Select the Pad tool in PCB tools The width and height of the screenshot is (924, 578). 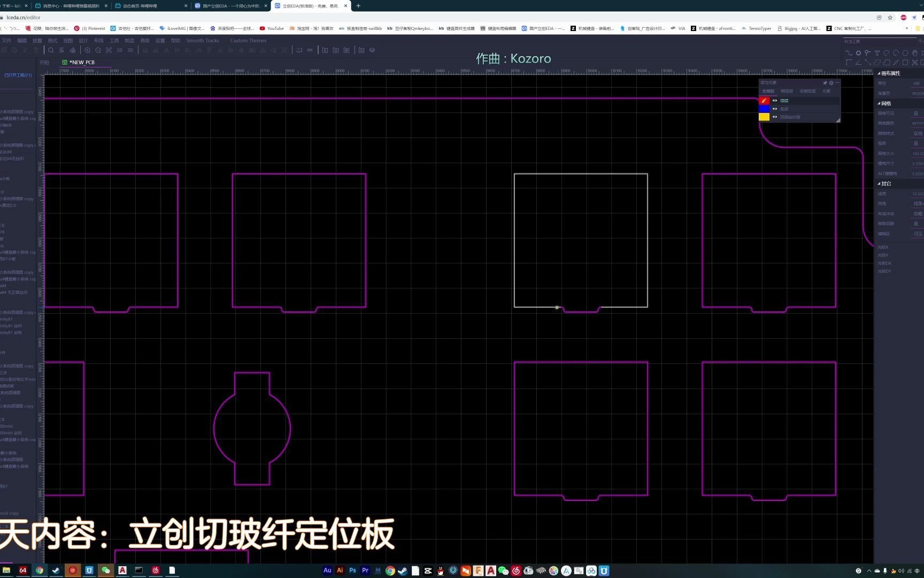pos(858,53)
